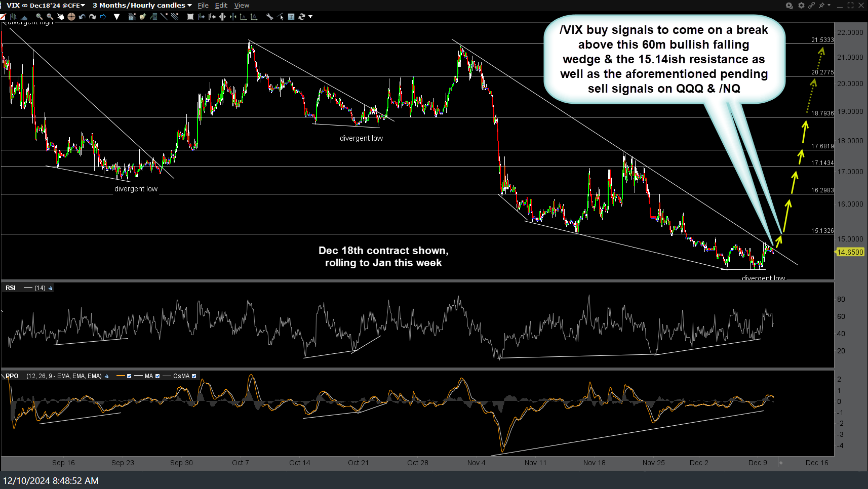Uncheck the orange EMA line checkbox in PPO

tap(129, 377)
